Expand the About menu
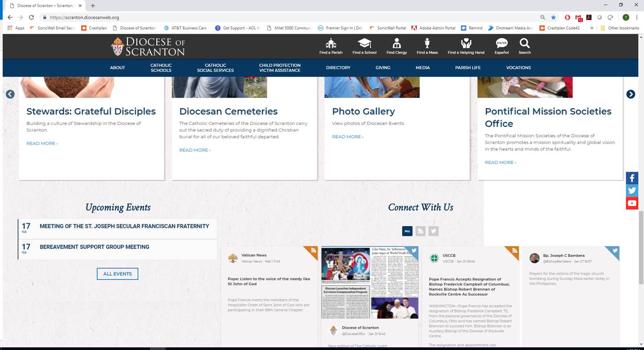The width and height of the screenshot is (644, 350). [x=117, y=68]
